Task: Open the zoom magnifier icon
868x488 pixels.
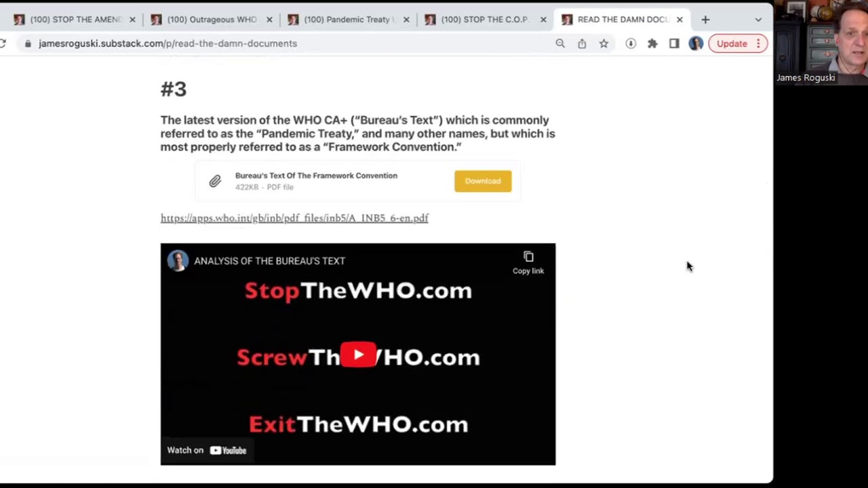Action: [560, 43]
